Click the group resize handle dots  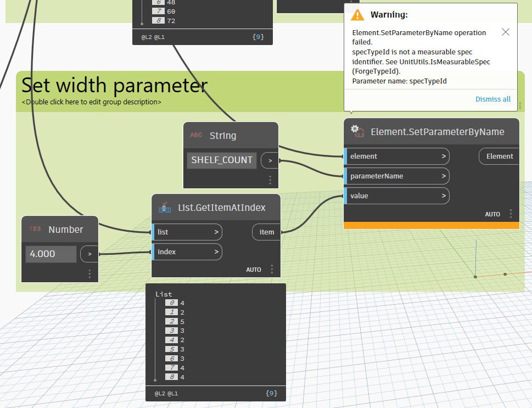click(x=520, y=106)
